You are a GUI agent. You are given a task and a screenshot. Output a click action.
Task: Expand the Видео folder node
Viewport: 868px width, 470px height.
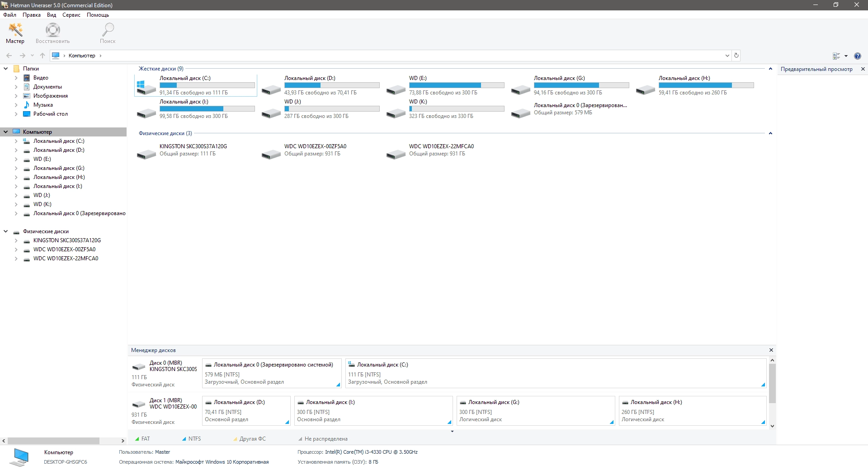[16, 78]
